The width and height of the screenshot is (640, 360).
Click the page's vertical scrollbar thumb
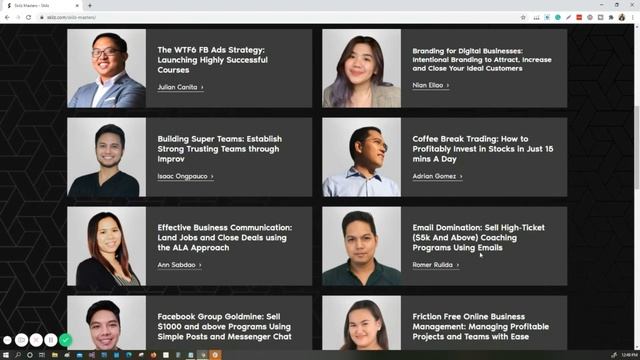coord(637,147)
